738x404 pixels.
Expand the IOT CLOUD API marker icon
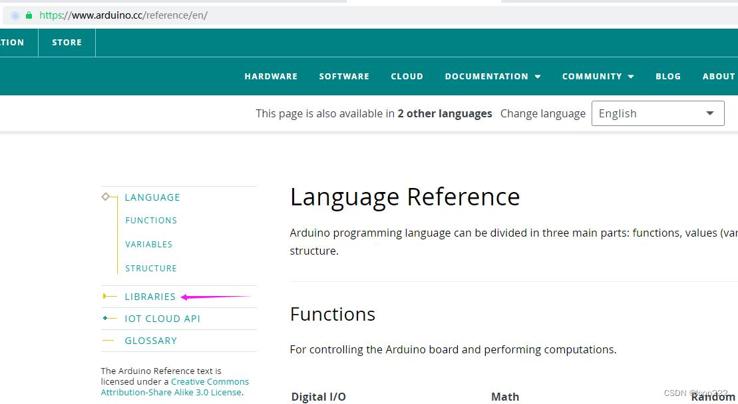105,318
